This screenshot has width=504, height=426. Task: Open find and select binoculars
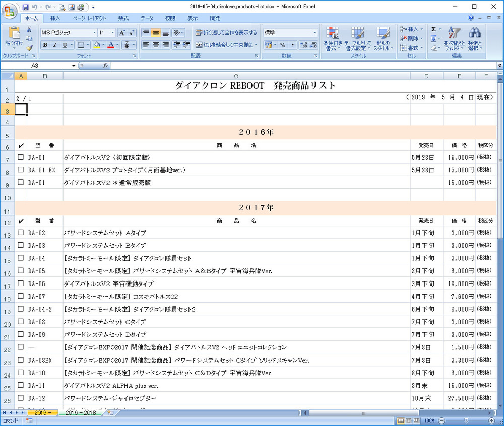point(475,39)
